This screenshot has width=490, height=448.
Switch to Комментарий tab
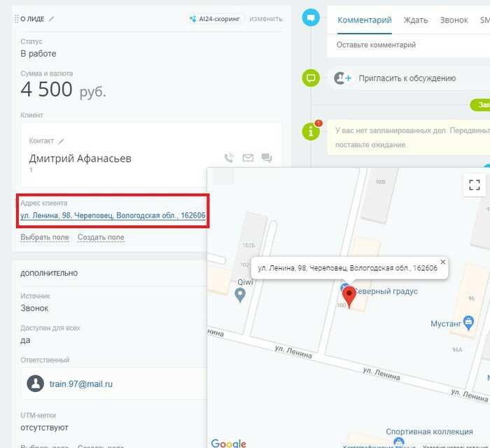[x=365, y=20]
